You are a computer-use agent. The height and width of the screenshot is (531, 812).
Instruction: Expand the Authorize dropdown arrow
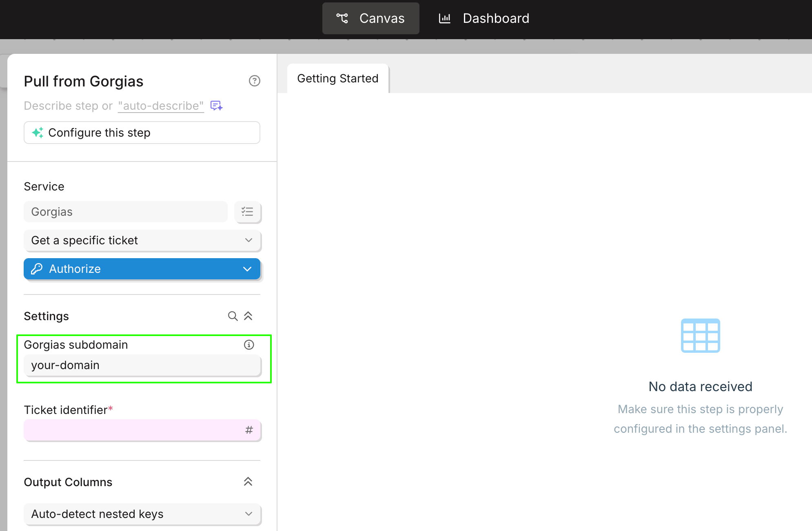tap(247, 269)
